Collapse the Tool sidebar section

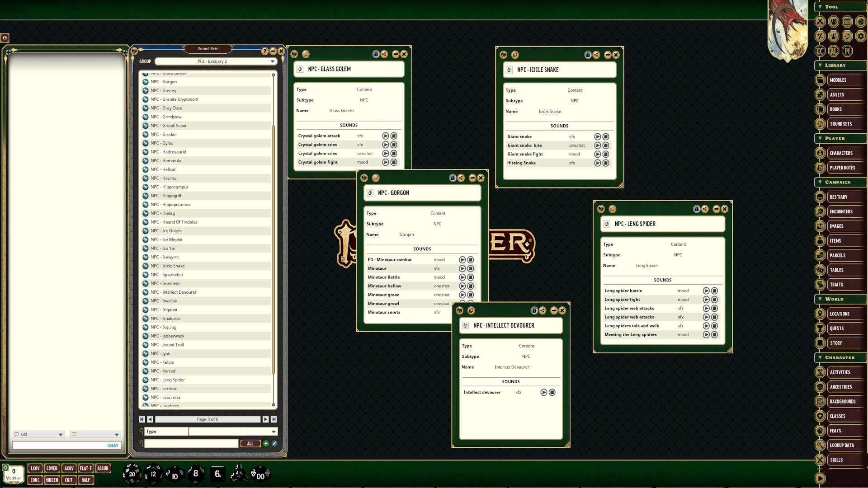coord(820,7)
